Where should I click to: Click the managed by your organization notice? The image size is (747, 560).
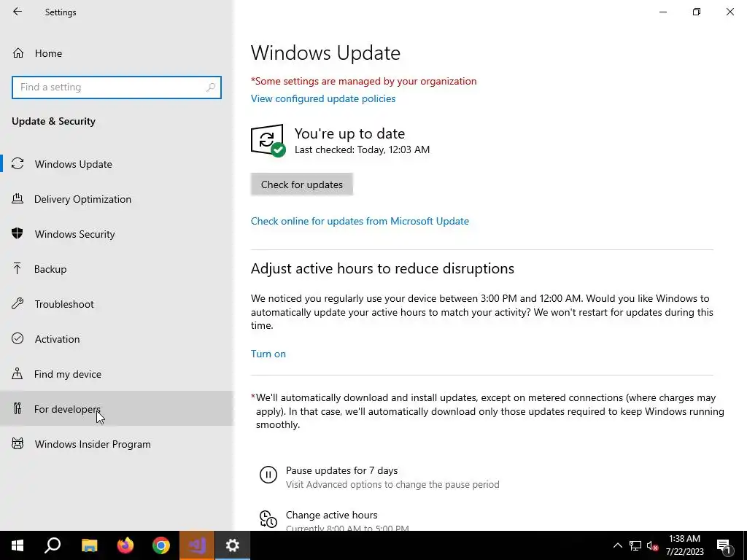coord(363,81)
